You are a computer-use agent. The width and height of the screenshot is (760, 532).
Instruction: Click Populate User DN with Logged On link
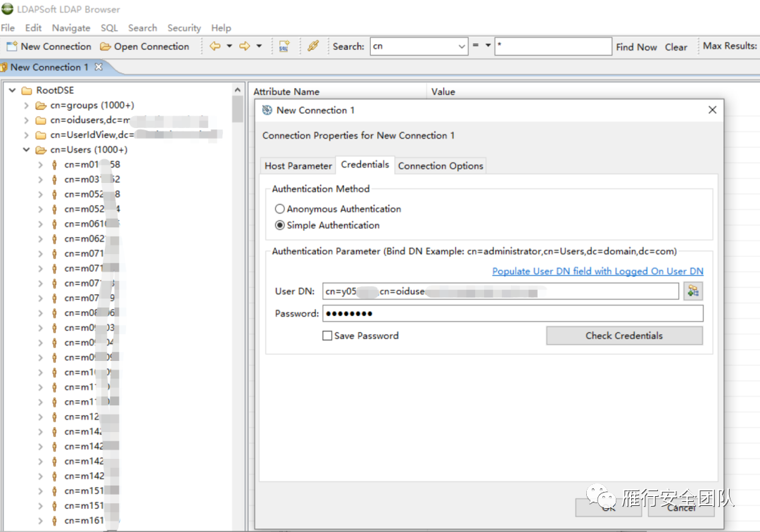click(x=597, y=272)
